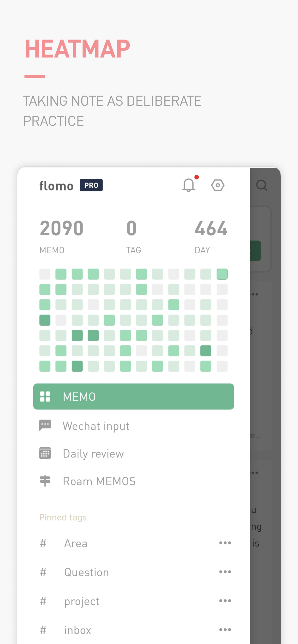This screenshot has width=298, height=644.
Task: Open more options for Area tag
Action: 225,543
